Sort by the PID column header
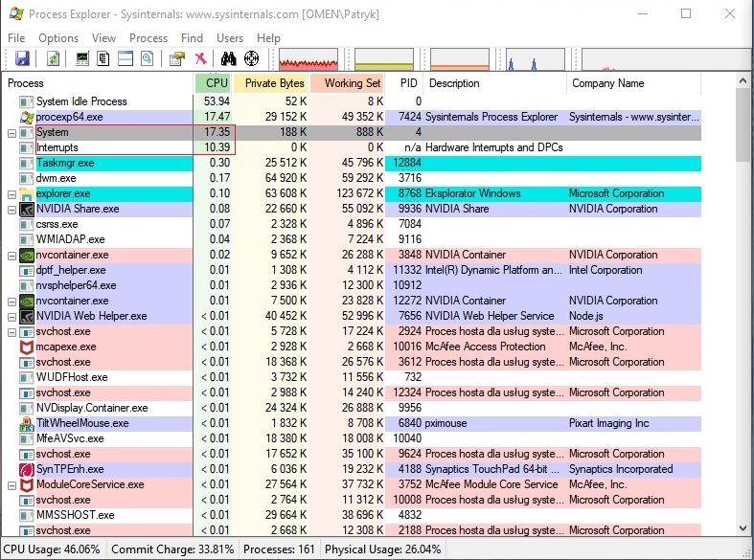This screenshot has width=754, height=560. click(405, 83)
